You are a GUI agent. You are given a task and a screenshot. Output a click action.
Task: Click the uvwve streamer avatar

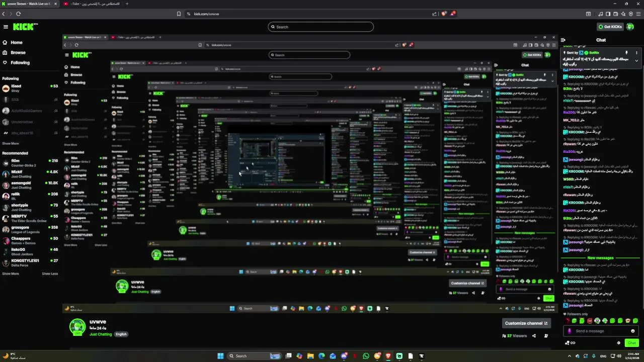[77, 327]
